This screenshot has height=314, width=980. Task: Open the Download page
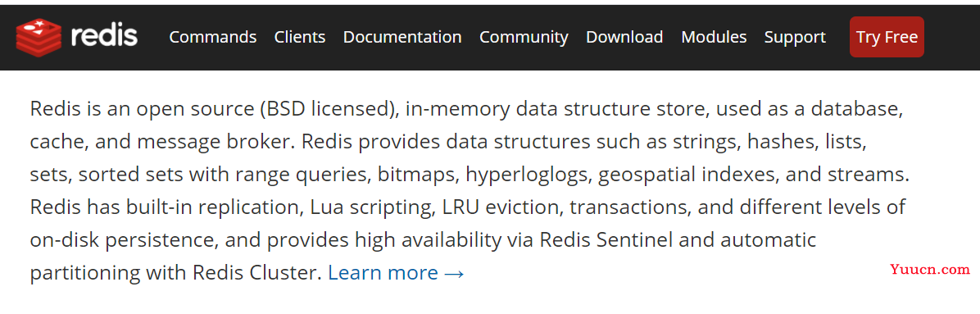[x=624, y=38]
